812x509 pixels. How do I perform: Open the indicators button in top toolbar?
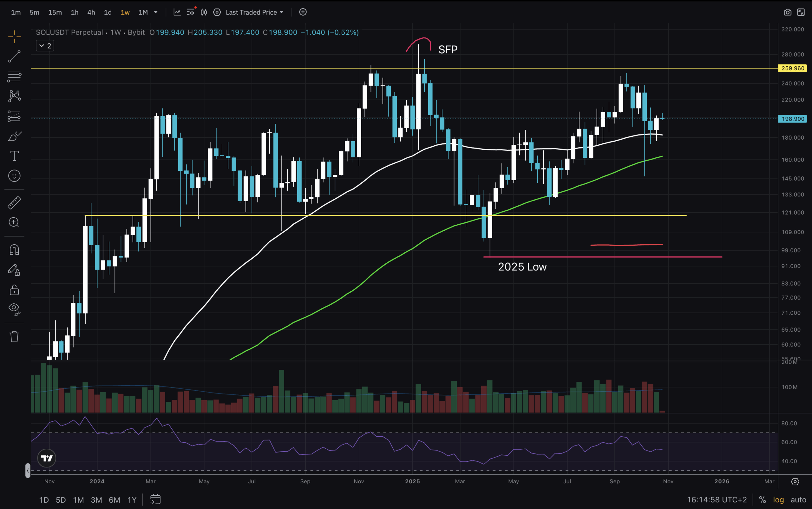tap(177, 12)
